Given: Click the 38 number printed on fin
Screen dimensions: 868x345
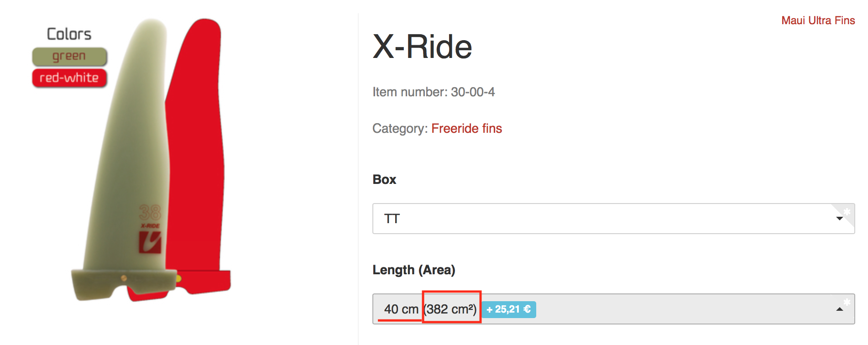Looking at the screenshot, I should click(x=150, y=213).
